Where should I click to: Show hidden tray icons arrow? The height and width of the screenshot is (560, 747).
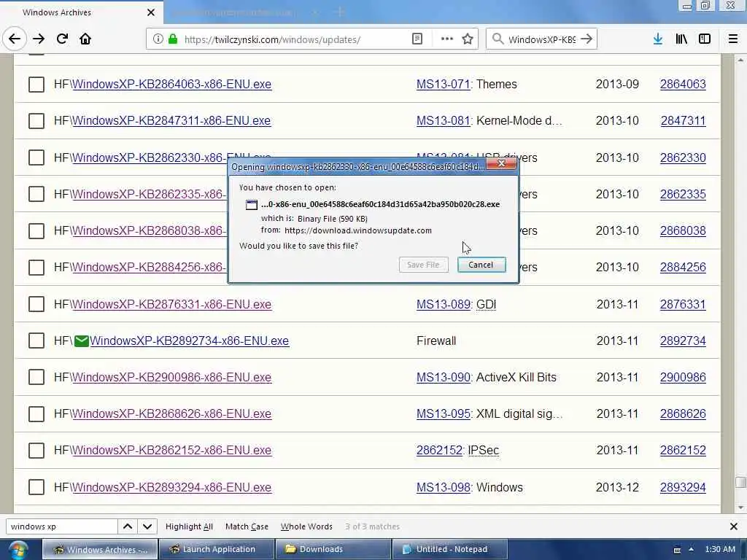pyautogui.click(x=691, y=549)
